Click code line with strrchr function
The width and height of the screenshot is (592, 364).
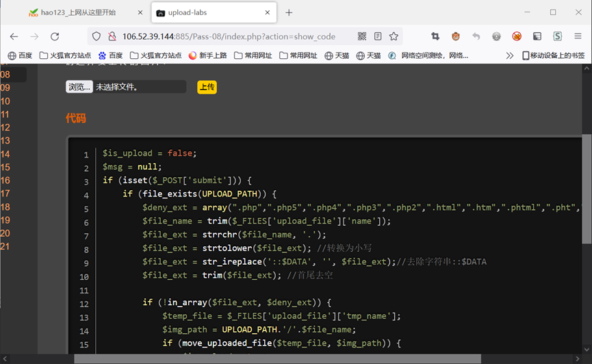coord(234,235)
